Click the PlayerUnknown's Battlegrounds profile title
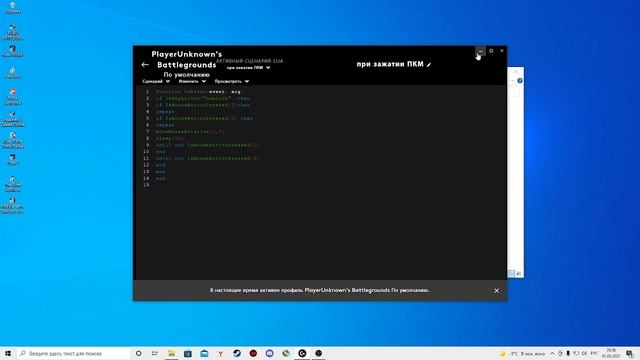This screenshot has width=640, height=360. tap(187, 60)
